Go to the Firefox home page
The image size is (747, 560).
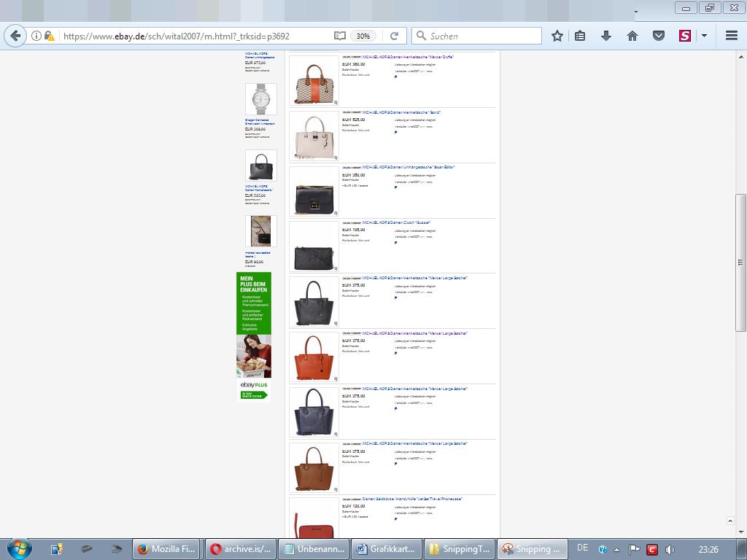point(632,36)
